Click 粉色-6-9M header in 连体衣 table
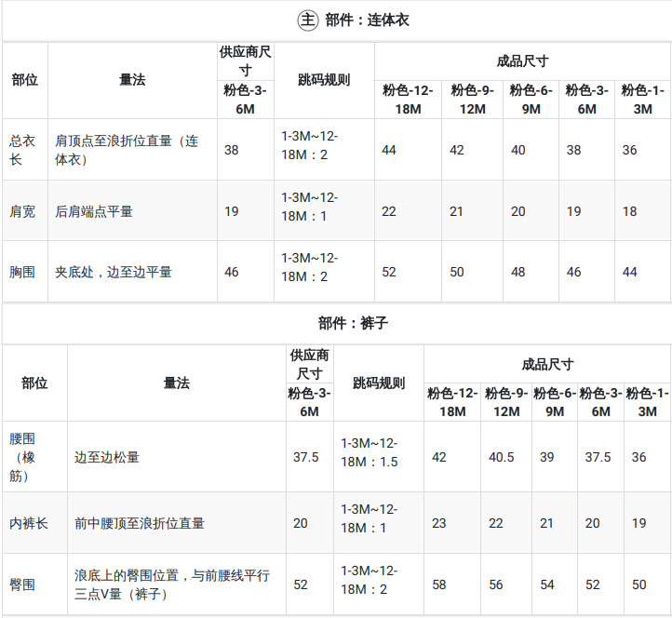Screen dimensions: 672x618 [531, 100]
